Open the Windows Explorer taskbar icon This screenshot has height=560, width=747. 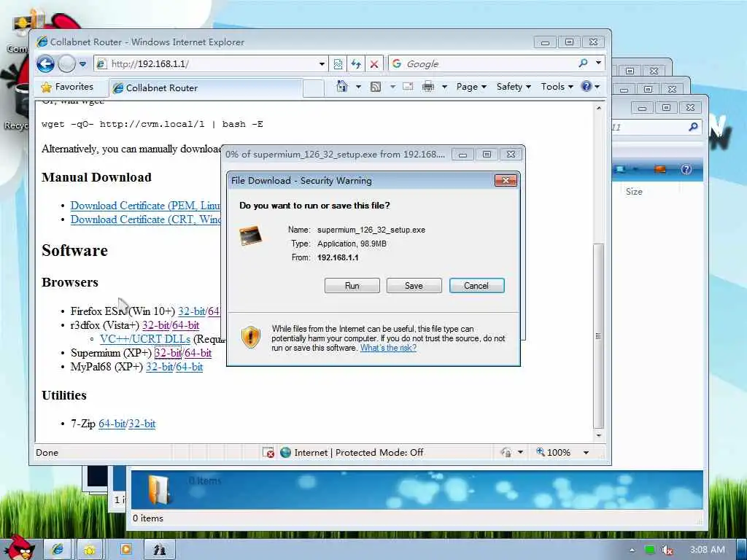click(x=90, y=550)
